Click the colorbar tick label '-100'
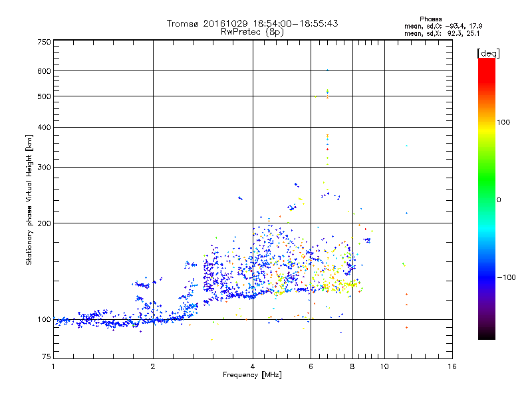Image resolution: width=532 pixels, height=399 pixels. click(x=506, y=277)
